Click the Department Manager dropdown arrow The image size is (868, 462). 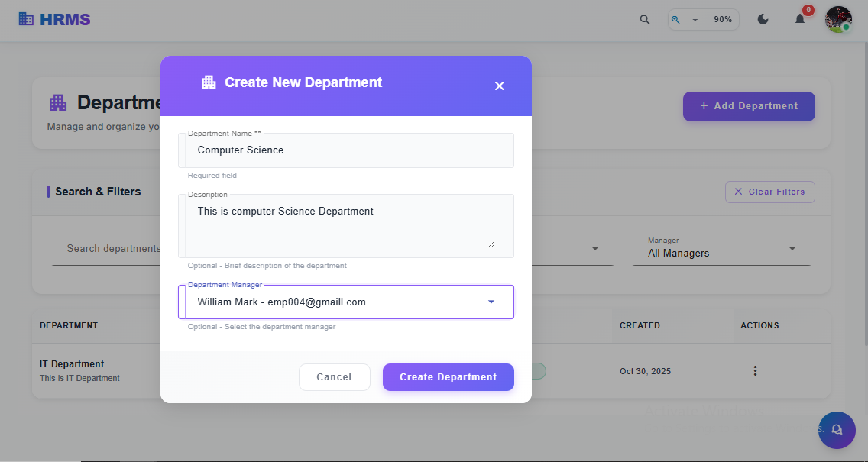(x=491, y=302)
